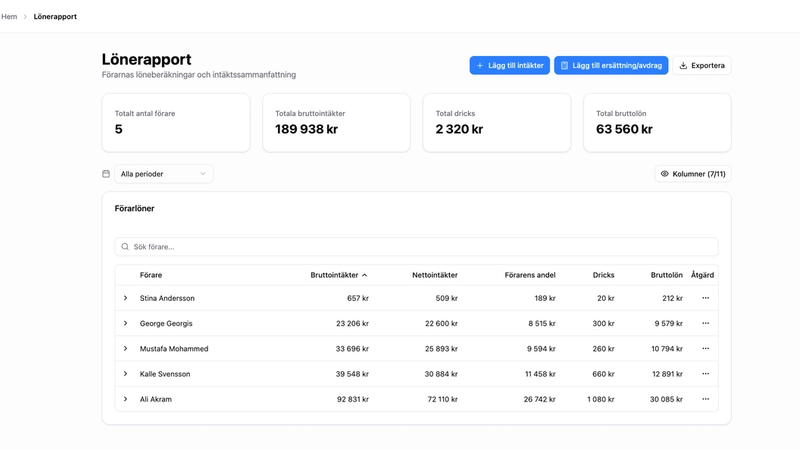Expand Stina Andersson row
This screenshot has height=450, width=800.
click(126, 298)
